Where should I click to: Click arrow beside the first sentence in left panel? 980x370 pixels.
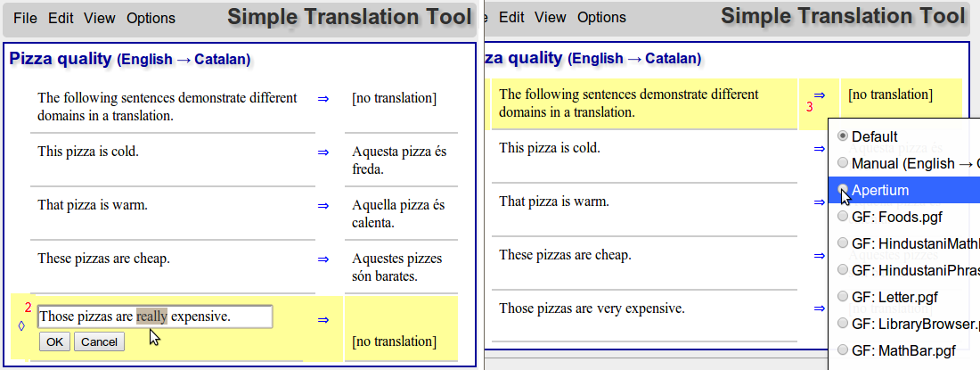click(323, 99)
